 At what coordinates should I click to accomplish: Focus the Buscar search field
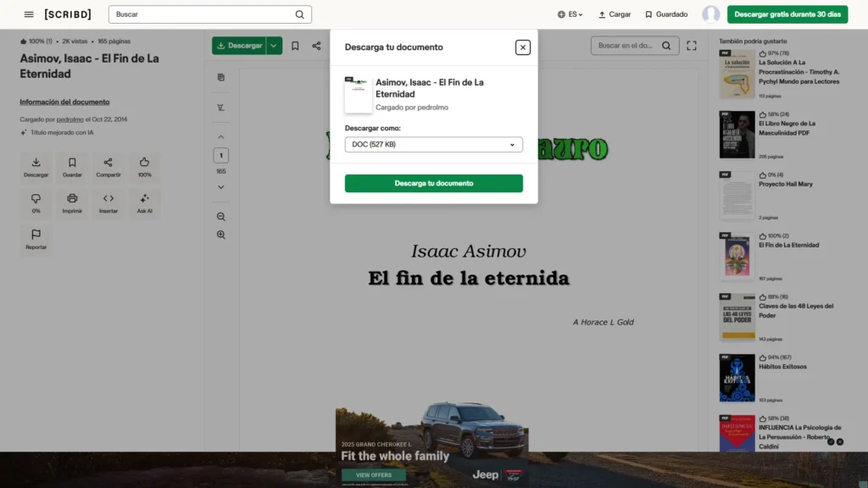pos(210,14)
